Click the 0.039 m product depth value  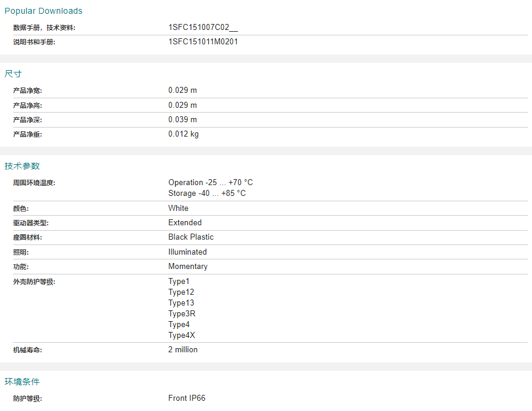click(x=182, y=120)
